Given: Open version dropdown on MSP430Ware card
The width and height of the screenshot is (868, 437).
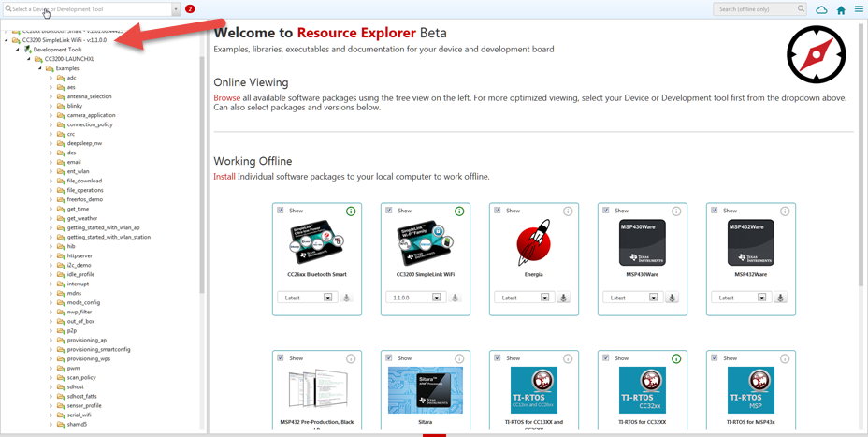Looking at the screenshot, I should 653,298.
